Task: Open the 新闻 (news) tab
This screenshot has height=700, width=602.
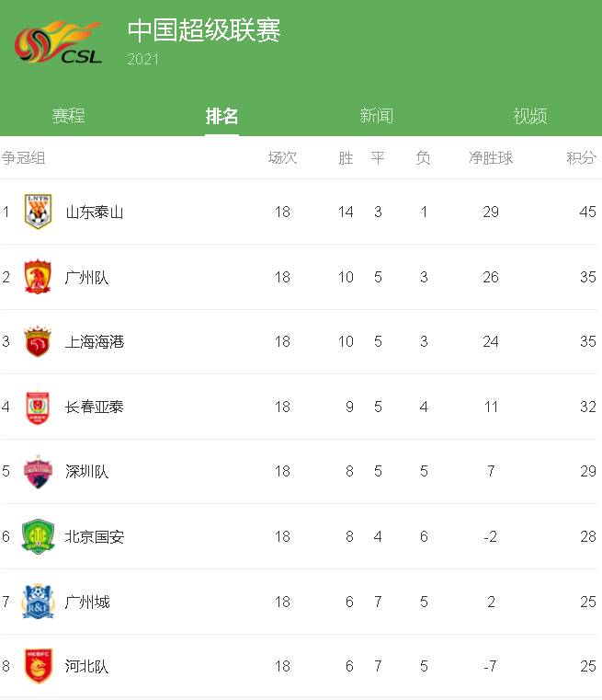Action: pos(376,116)
